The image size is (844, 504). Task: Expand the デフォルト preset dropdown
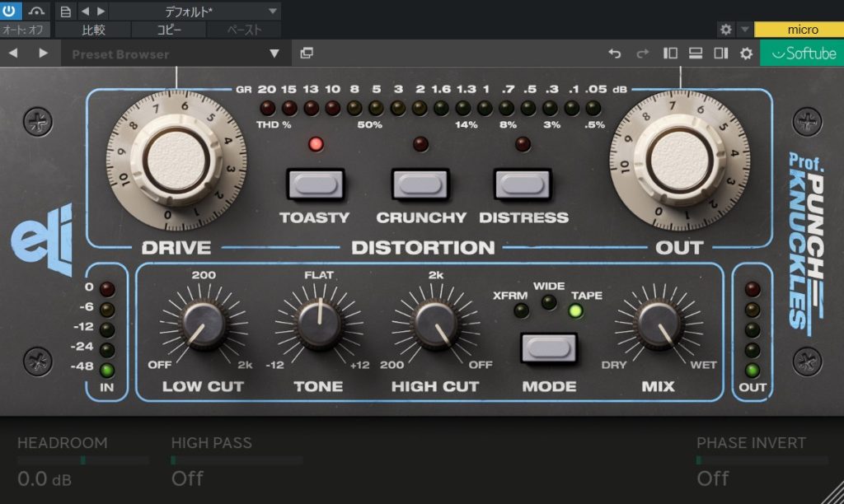(273, 11)
